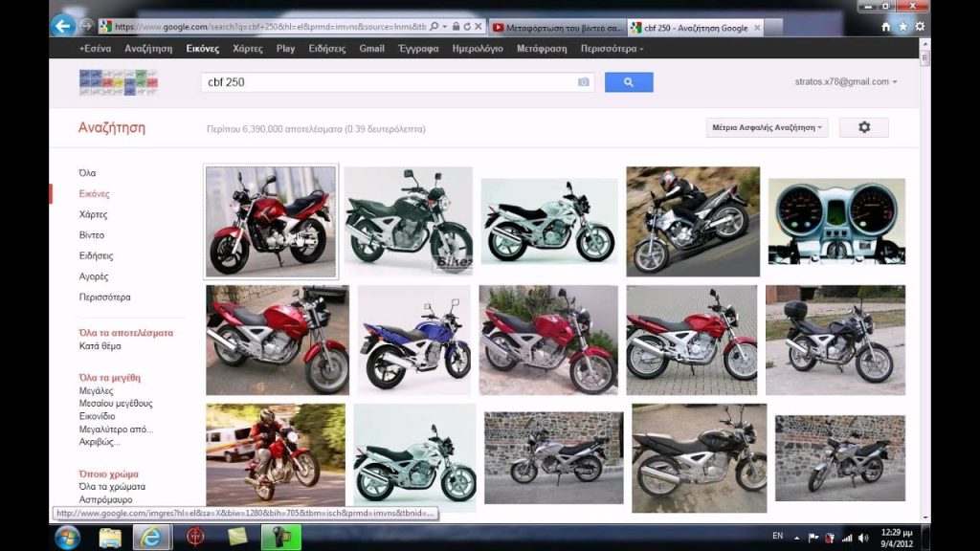Click the Google doodle logo
The width and height of the screenshot is (980, 551).
click(x=118, y=82)
